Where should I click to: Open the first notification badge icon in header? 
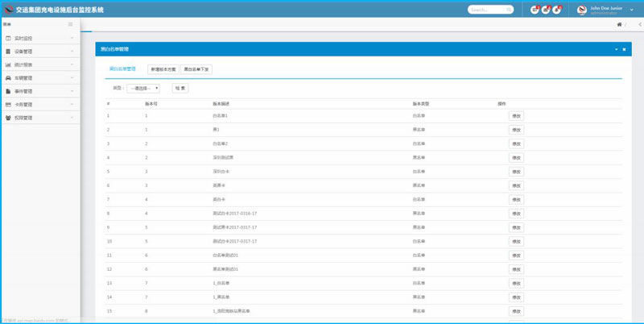tap(535, 10)
